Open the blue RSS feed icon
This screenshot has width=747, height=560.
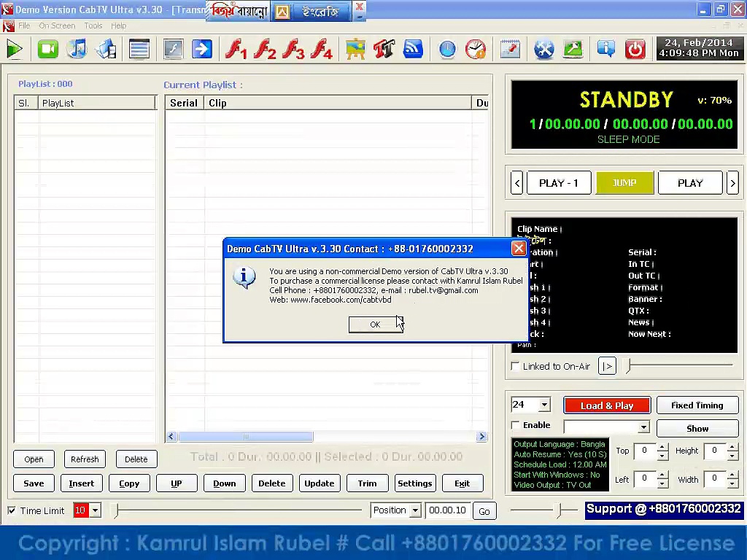pos(413,49)
